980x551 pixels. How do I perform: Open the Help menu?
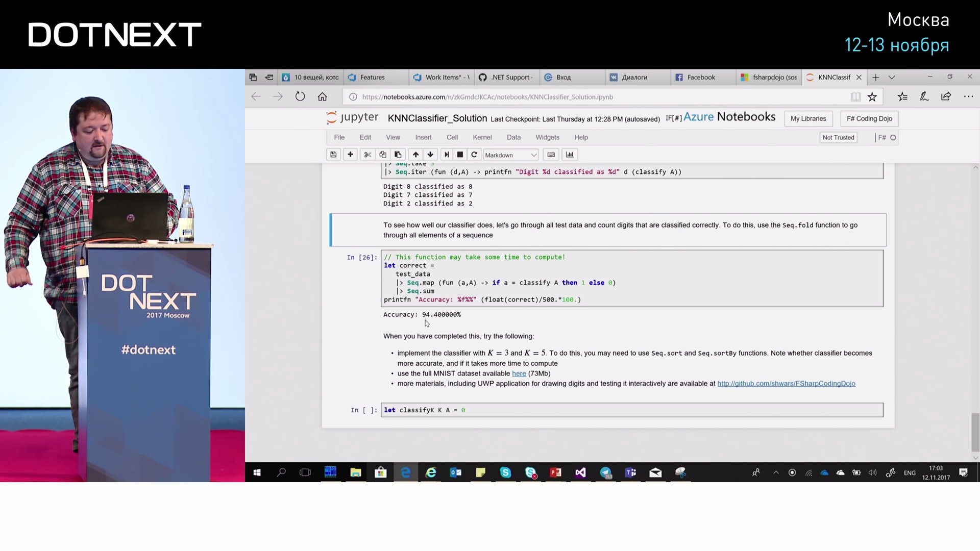[x=581, y=137]
